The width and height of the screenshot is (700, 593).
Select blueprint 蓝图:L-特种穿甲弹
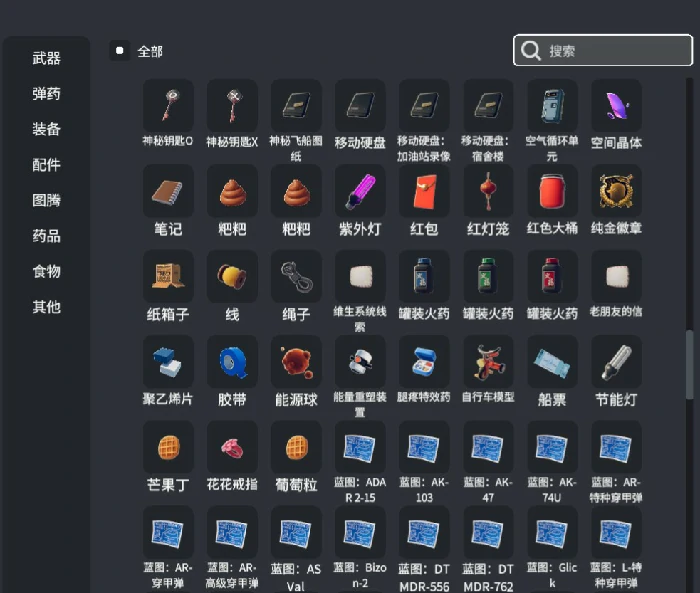click(x=617, y=532)
